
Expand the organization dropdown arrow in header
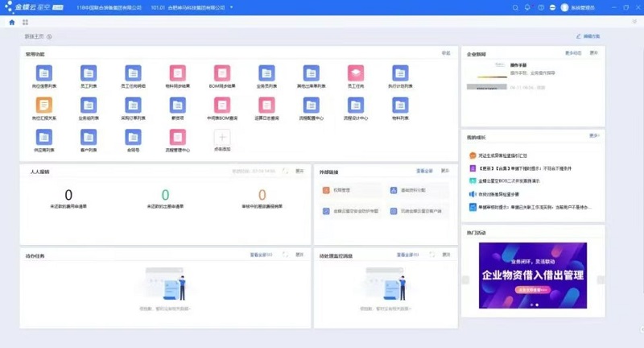tap(232, 7)
